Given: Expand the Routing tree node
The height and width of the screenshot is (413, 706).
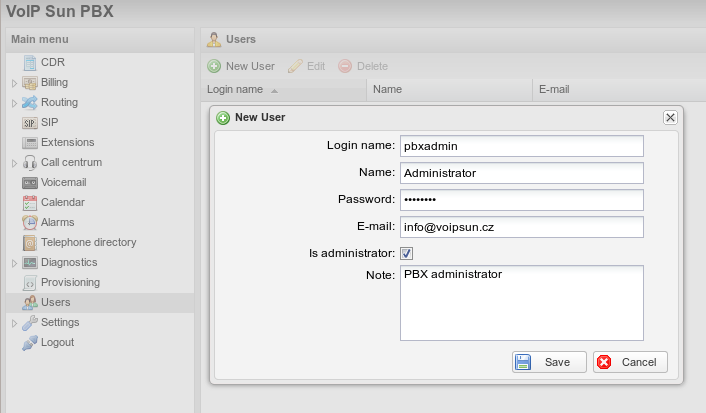Looking at the screenshot, I should point(14,103).
